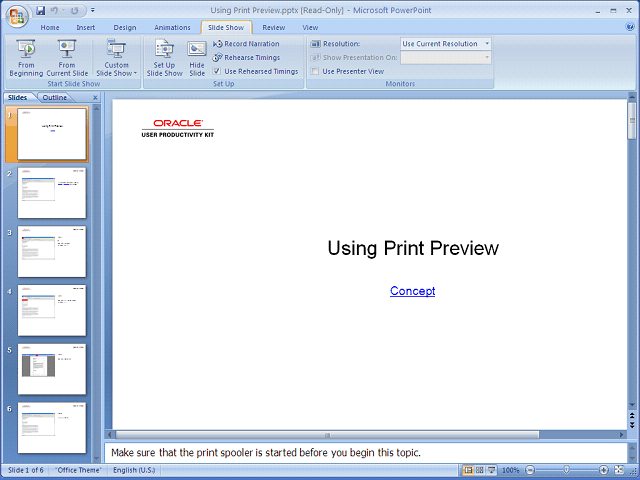Image resolution: width=640 pixels, height=480 pixels.
Task: Click the Record Narration command
Action: 246,44
